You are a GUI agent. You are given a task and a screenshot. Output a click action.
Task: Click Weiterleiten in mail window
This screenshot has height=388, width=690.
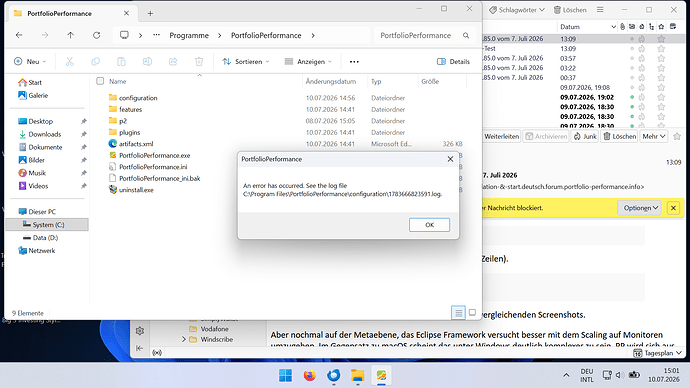[x=502, y=136]
